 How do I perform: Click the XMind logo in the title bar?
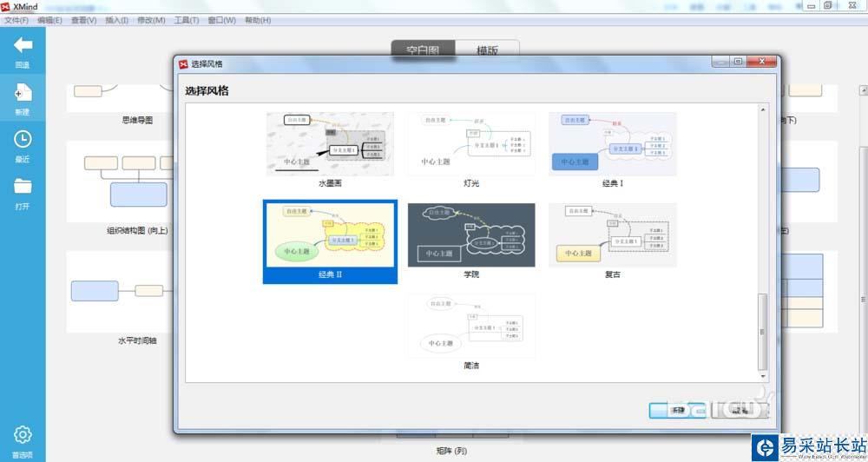point(5,6)
